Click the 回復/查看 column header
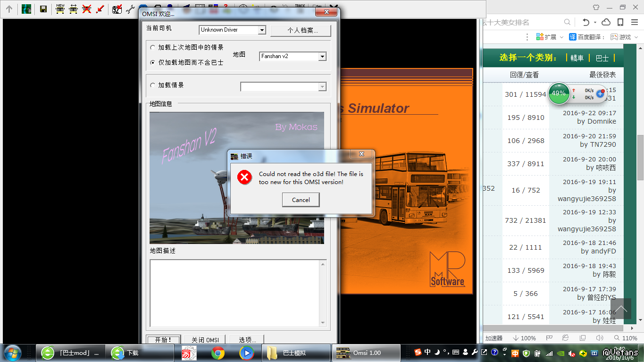The image size is (644, 362). point(524,75)
